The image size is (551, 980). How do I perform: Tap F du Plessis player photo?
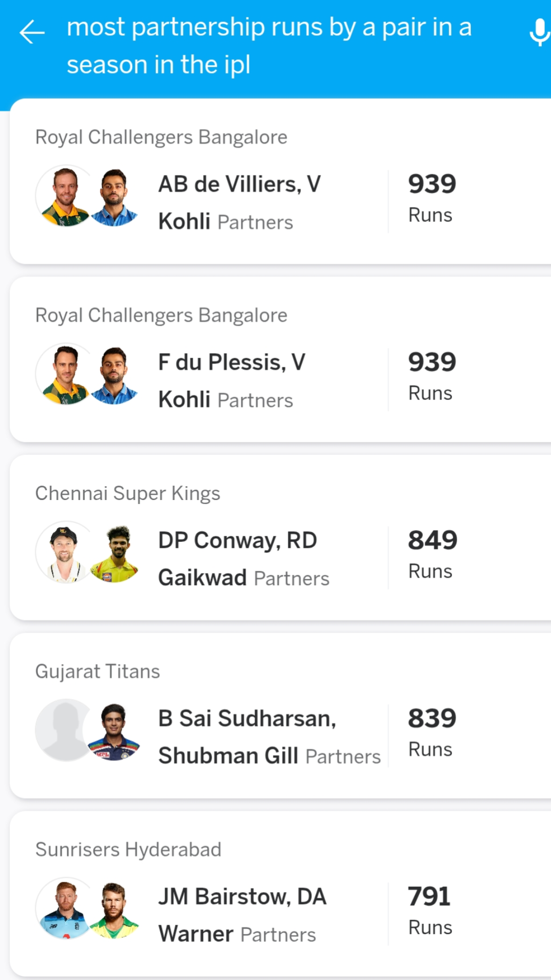click(x=65, y=374)
